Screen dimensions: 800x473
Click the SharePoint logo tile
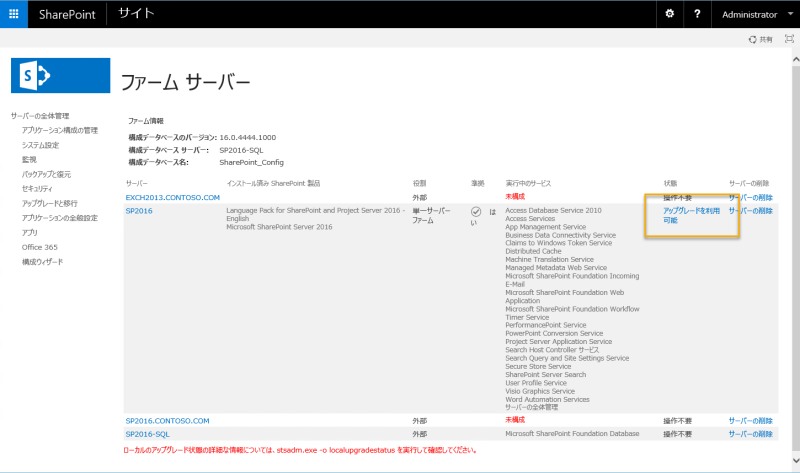click(x=61, y=76)
